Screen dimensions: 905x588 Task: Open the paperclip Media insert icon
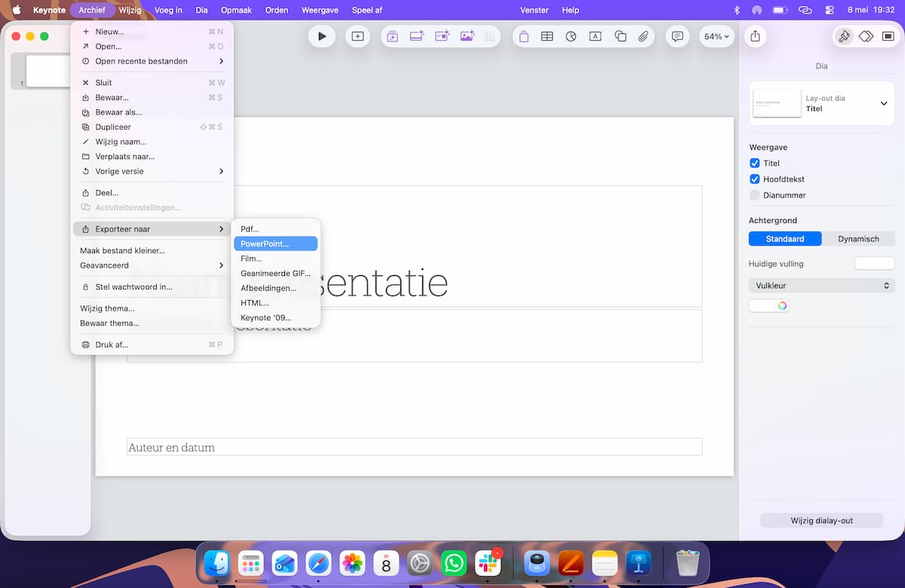(643, 36)
